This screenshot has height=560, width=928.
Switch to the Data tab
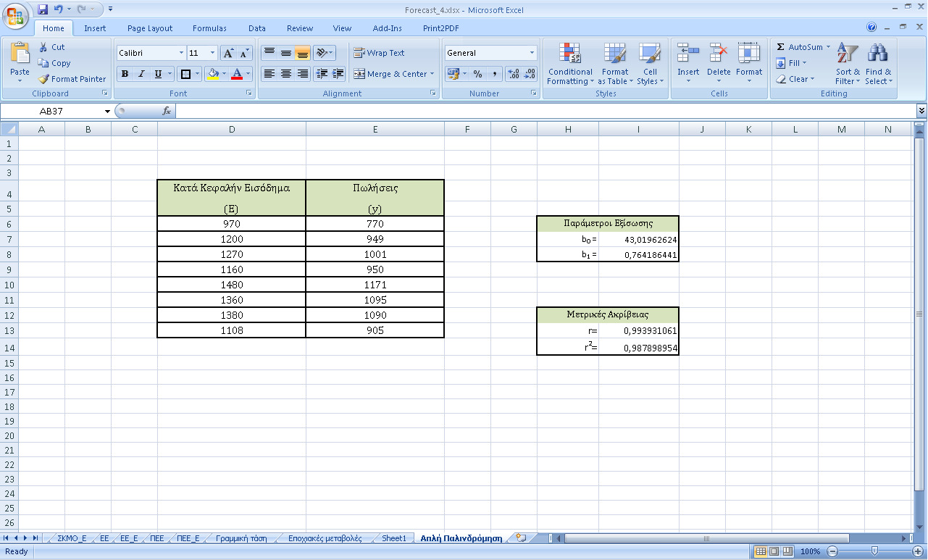click(256, 28)
